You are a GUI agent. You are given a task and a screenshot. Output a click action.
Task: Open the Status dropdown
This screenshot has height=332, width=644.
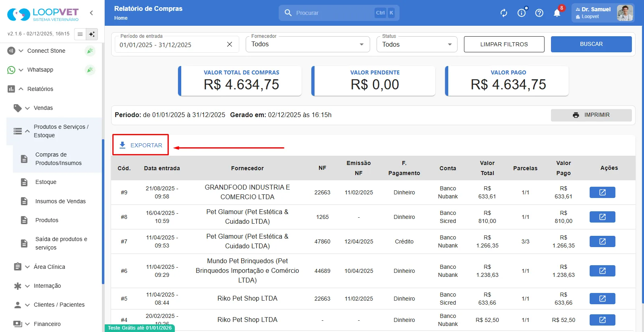417,44
